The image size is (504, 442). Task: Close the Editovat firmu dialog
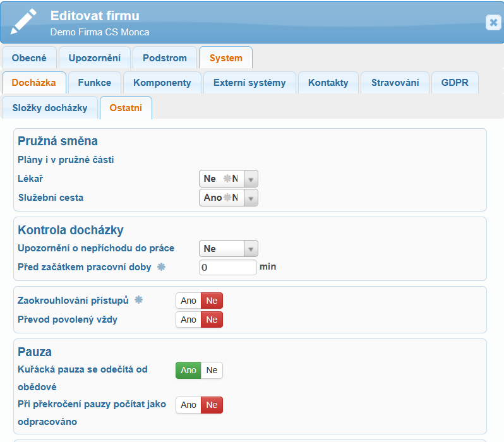[x=493, y=22]
